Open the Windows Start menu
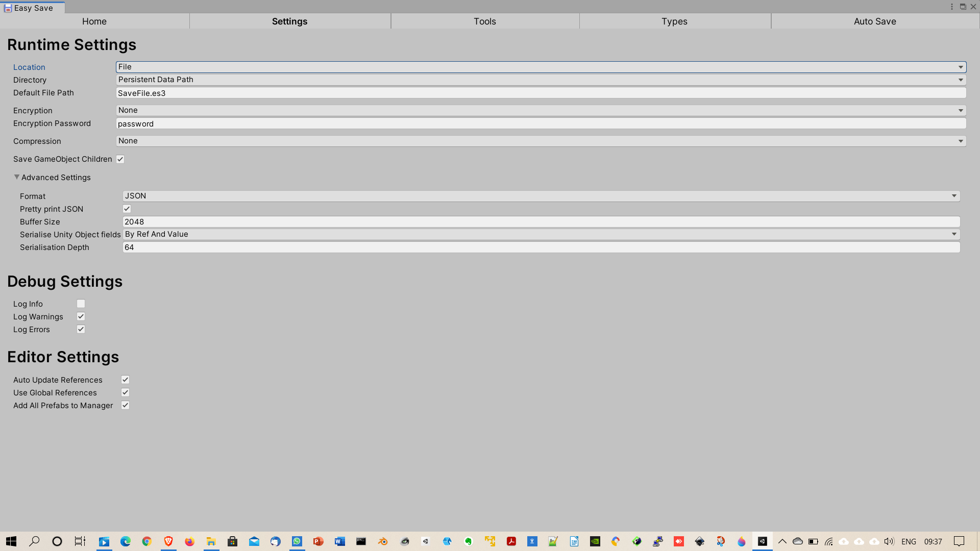The height and width of the screenshot is (551, 980). pyautogui.click(x=11, y=541)
